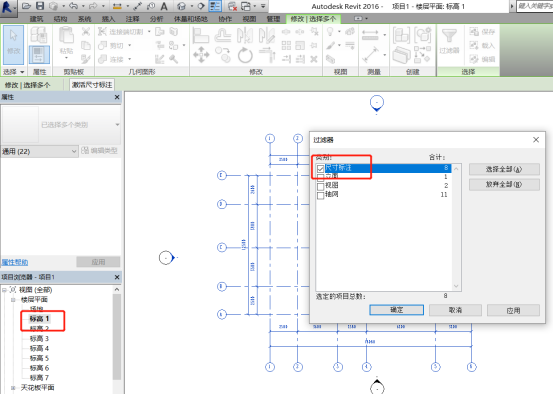Select the 修改 (Modify) arrow tool

[x=13, y=45]
